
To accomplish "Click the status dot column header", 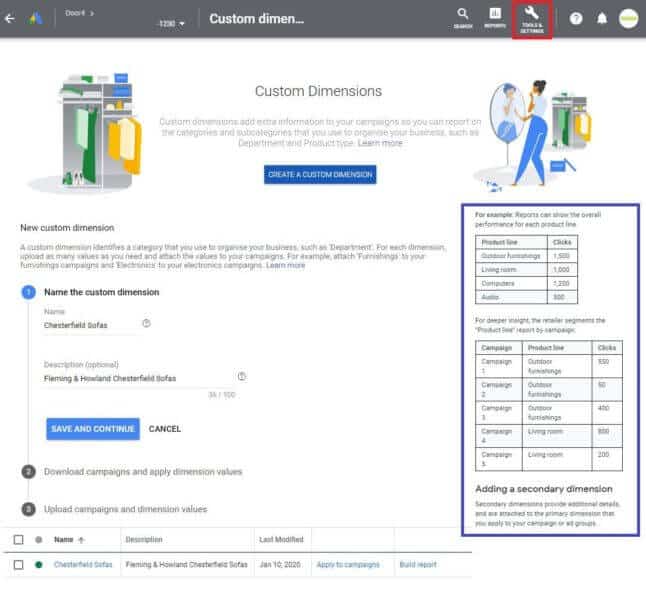I will click(39, 539).
